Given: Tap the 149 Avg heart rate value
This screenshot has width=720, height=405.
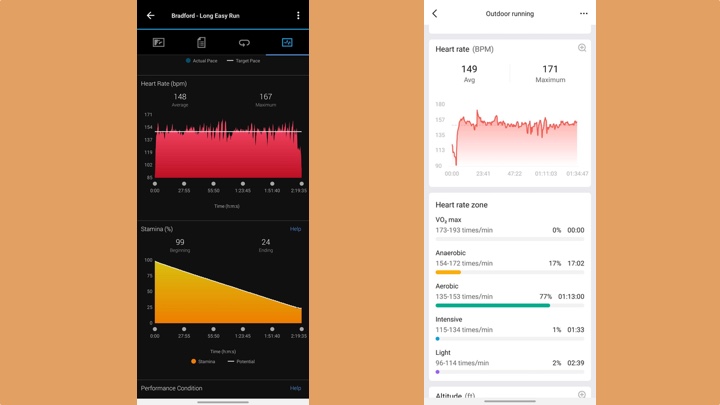Looking at the screenshot, I should point(469,69).
